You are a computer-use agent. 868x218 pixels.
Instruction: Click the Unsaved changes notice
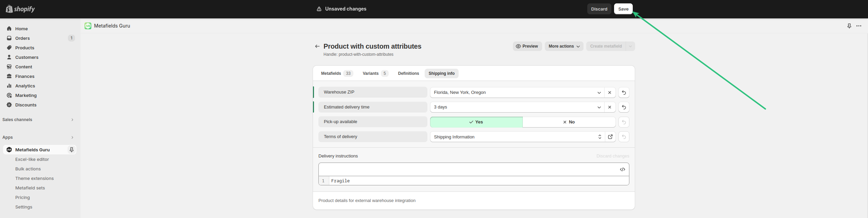pos(341,9)
